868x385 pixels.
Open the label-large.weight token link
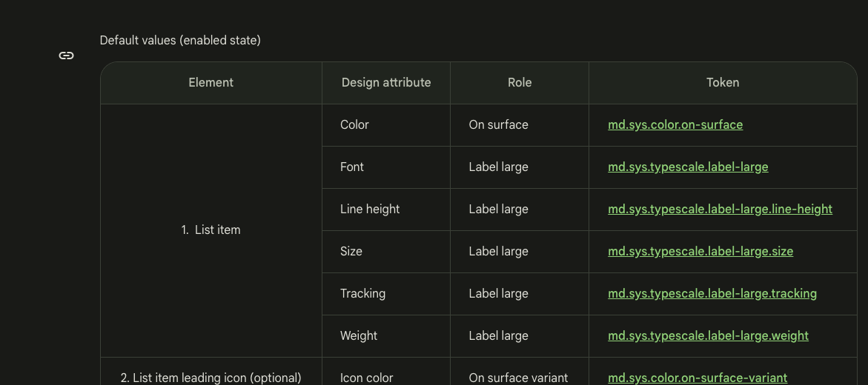708,336
